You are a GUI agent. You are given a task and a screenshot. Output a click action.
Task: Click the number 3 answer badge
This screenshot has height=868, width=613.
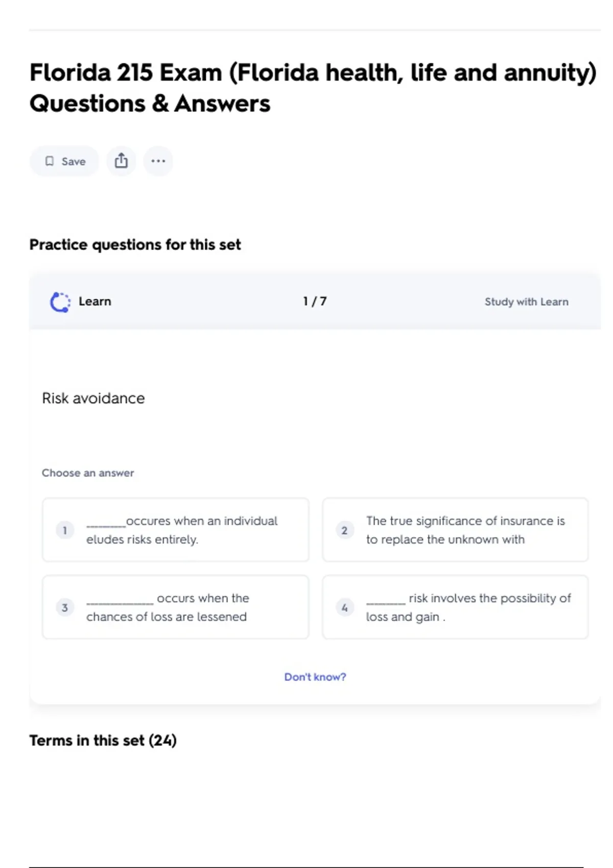point(65,608)
